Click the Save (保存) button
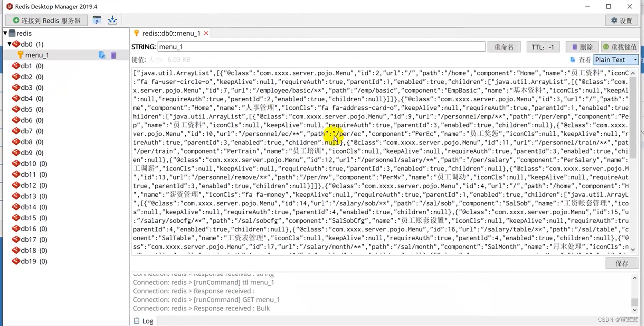 [x=622, y=263]
